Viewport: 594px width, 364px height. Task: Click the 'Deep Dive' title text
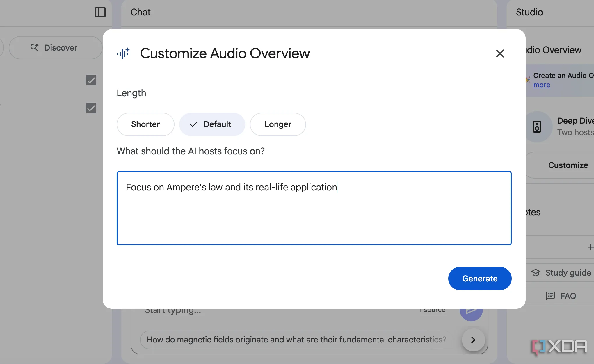(575, 121)
